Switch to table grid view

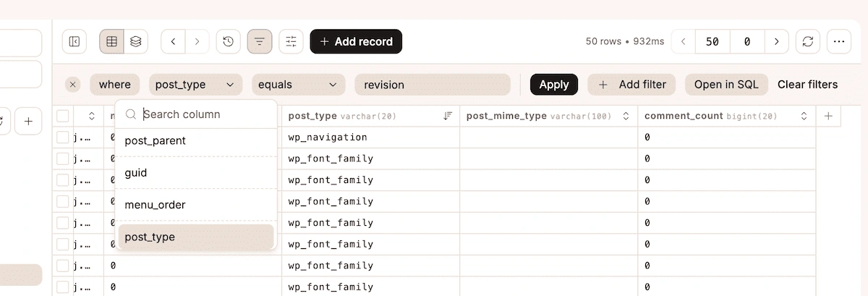111,42
